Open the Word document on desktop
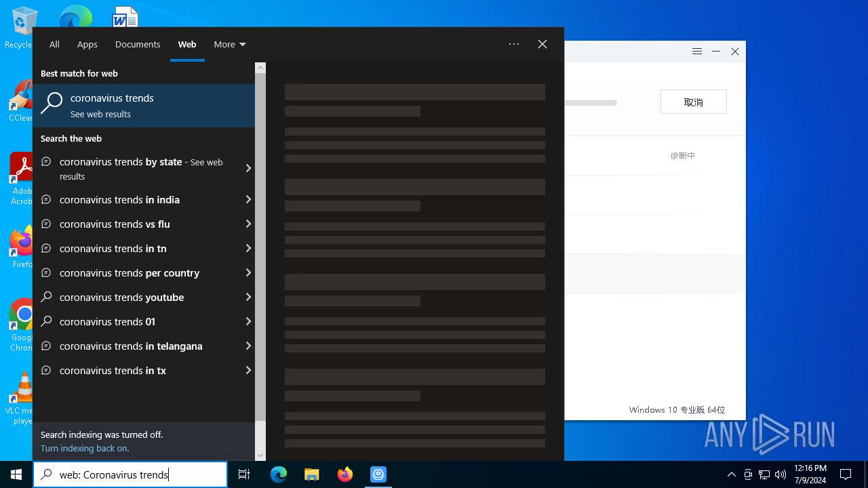The image size is (868, 488). coord(125,16)
